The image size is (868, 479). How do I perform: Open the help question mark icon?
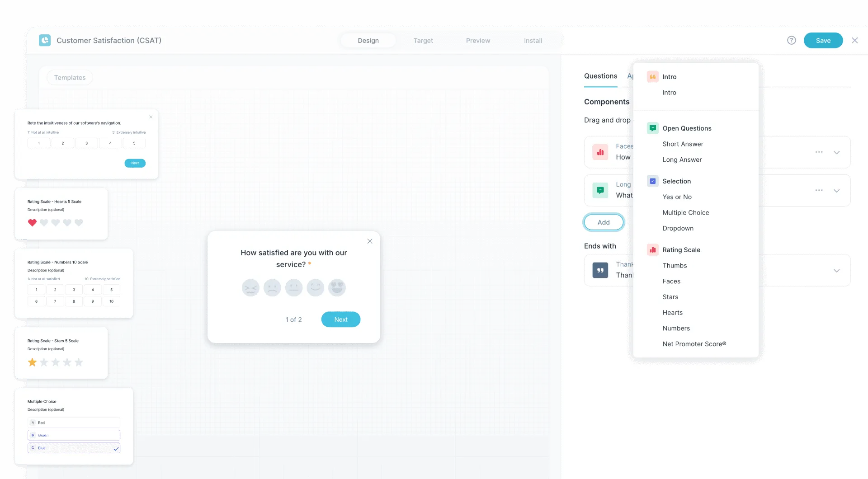[x=792, y=40]
